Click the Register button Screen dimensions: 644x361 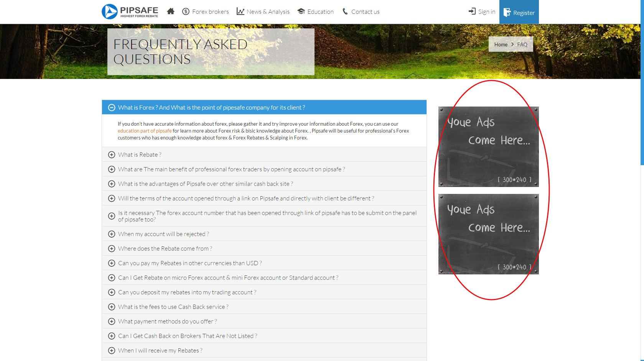519,12
